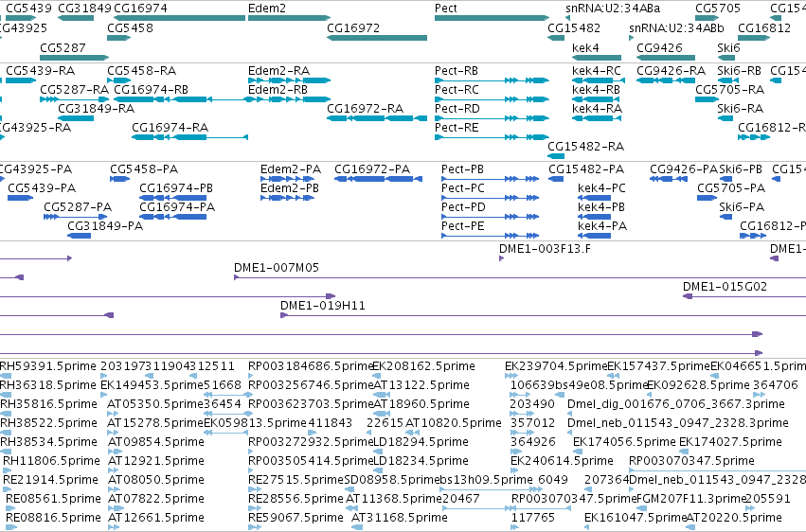The width and height of the screenshot is (806, 532).
Task: Select the Edem2-PA protein label
Action: (x=291, y=168)
